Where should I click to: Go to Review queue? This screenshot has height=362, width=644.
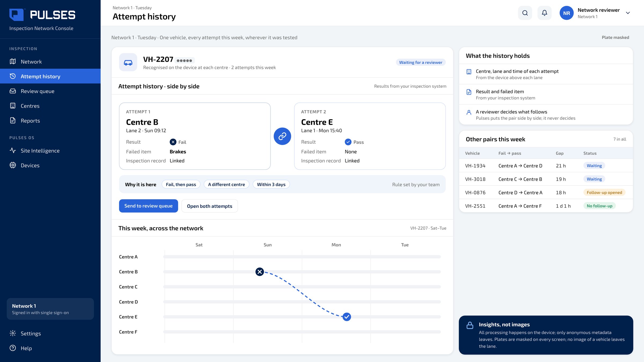(50, 91)
